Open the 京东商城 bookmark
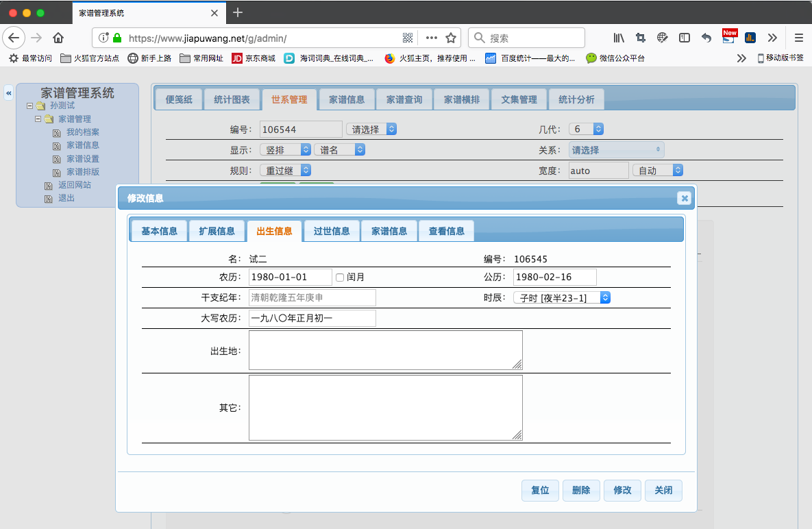The image size is (812, 529). click(254, 58)
